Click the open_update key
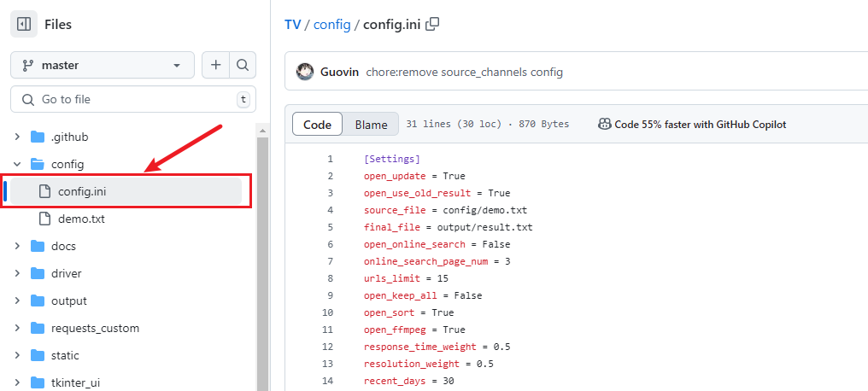The height and width of the screenshot is (391, 868). 395,177
